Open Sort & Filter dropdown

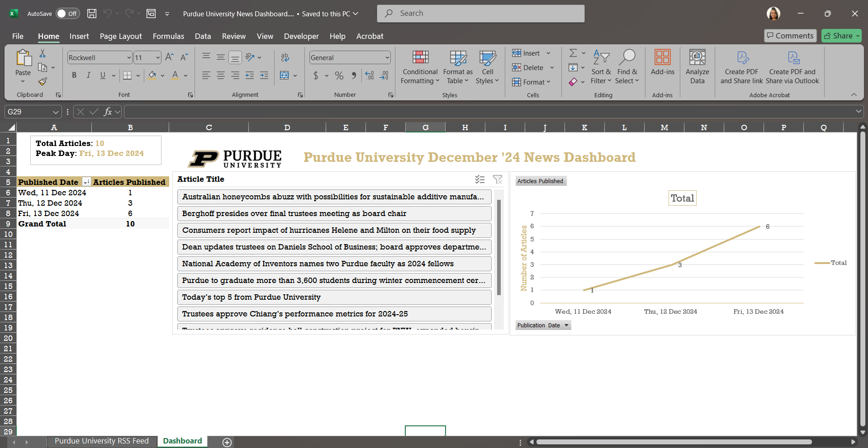click(601, 66)
